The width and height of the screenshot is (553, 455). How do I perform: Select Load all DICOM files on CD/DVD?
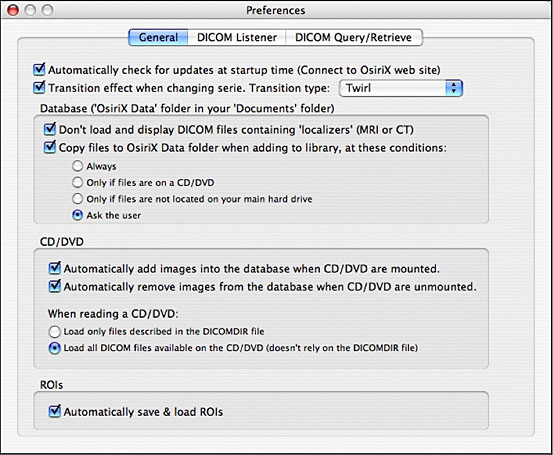tap(54, 348)
